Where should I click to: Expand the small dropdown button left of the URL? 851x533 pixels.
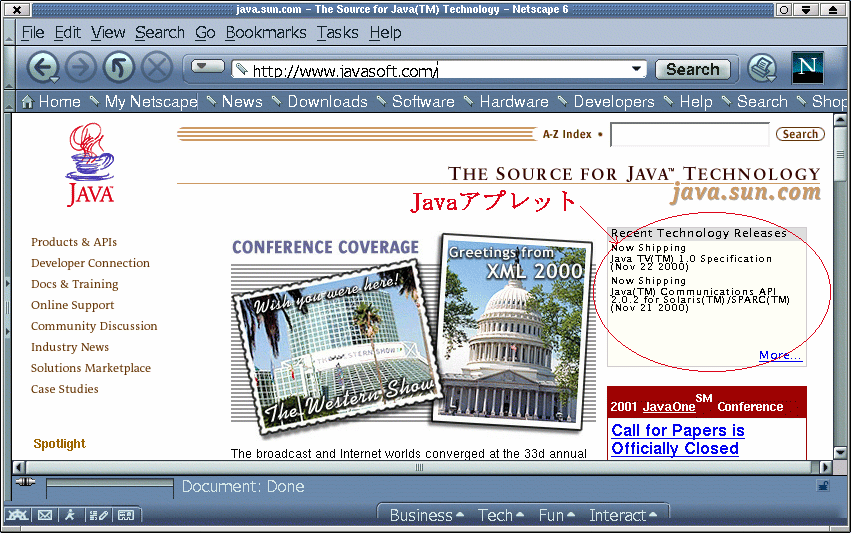[x=207, y=67]
